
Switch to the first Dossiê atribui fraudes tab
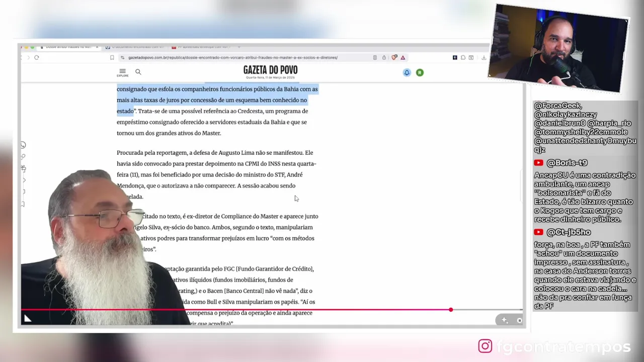[x=68, y=47]
